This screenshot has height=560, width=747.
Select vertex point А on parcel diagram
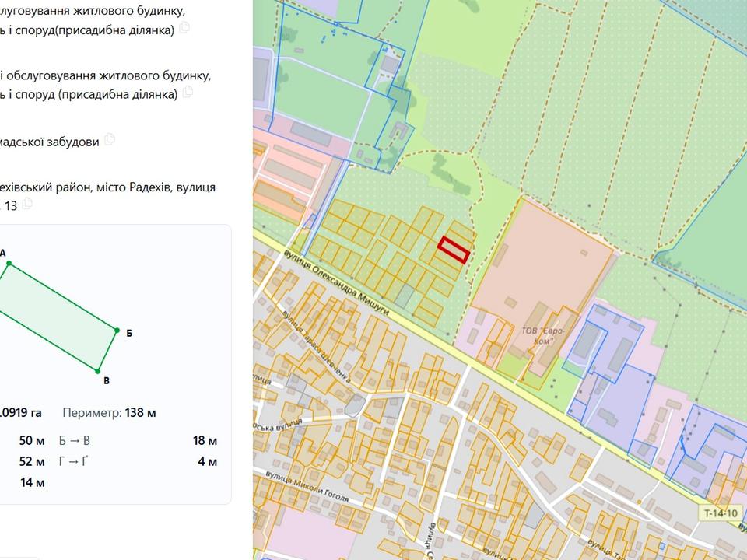coord(9,264)
